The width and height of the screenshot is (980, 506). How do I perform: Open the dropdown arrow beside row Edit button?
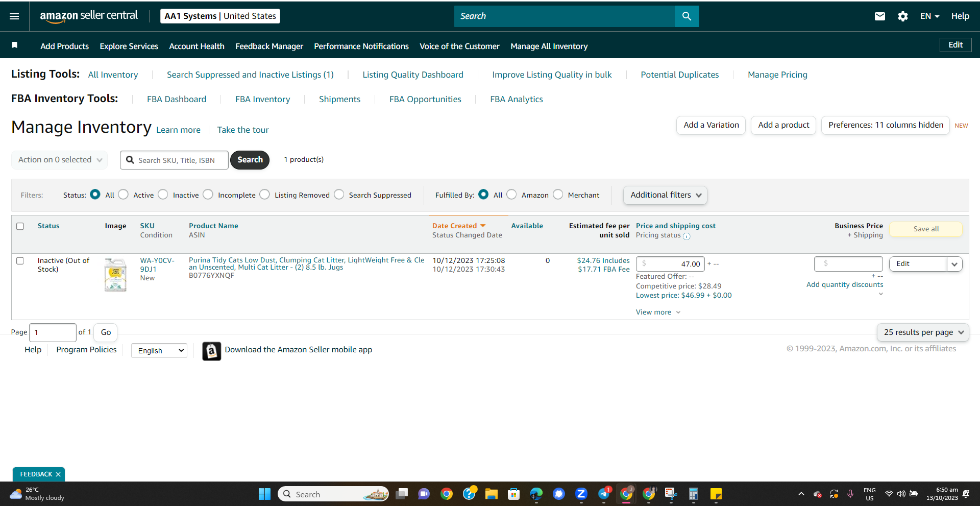954,264
